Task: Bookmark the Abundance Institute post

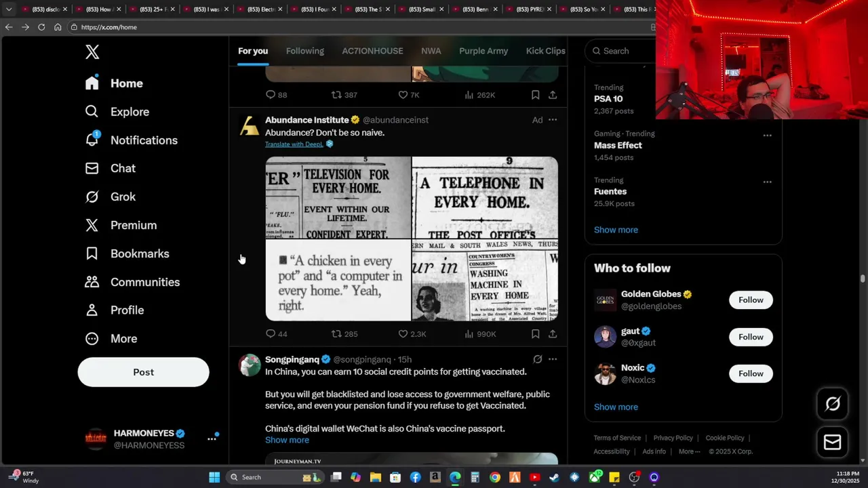Action: [535, 333]
